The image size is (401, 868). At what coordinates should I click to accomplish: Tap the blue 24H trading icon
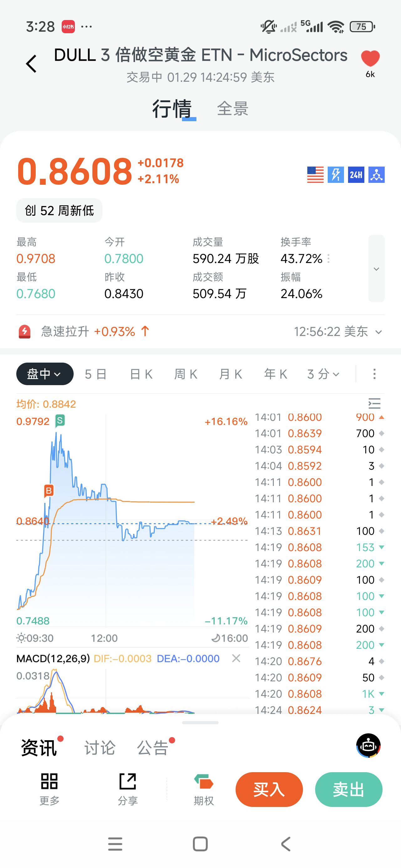tap(356, 174)
